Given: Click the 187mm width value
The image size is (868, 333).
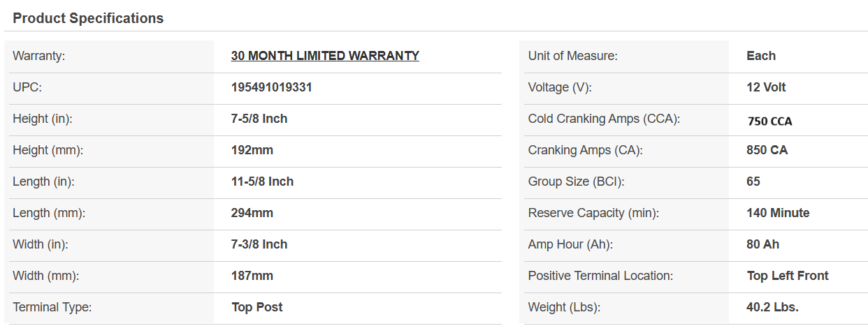Looking at the screenshot, I should [x=252, y=276].
